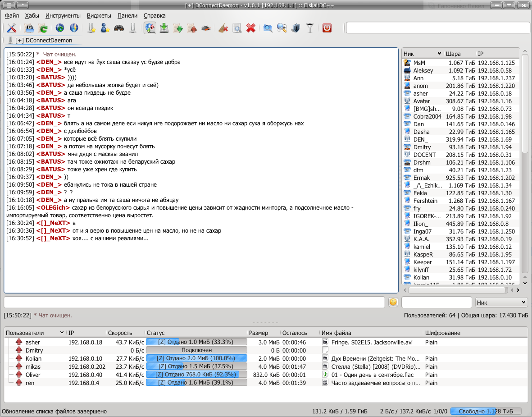Click the asher upload progress bar
Image resolution: width=532 pixels, height=417 pixels.
(196, 342)
